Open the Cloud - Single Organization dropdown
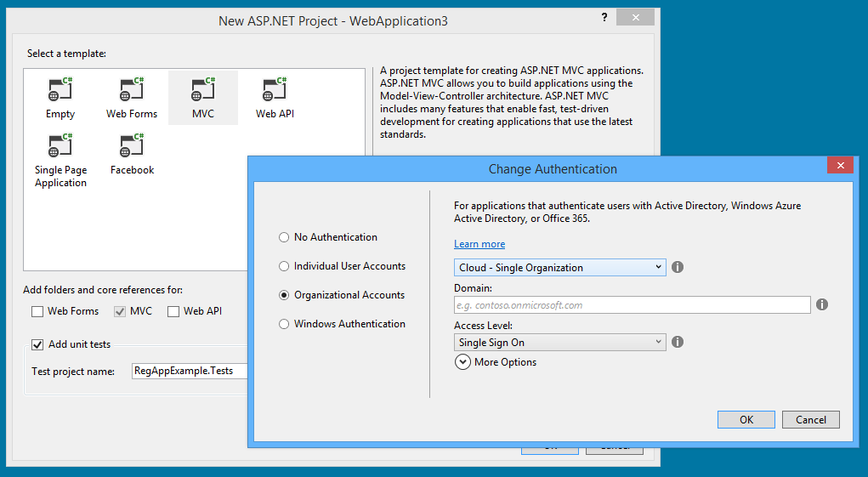Image resolution: width=868 pixels, height=477 pixels. [x=559, y=267]
